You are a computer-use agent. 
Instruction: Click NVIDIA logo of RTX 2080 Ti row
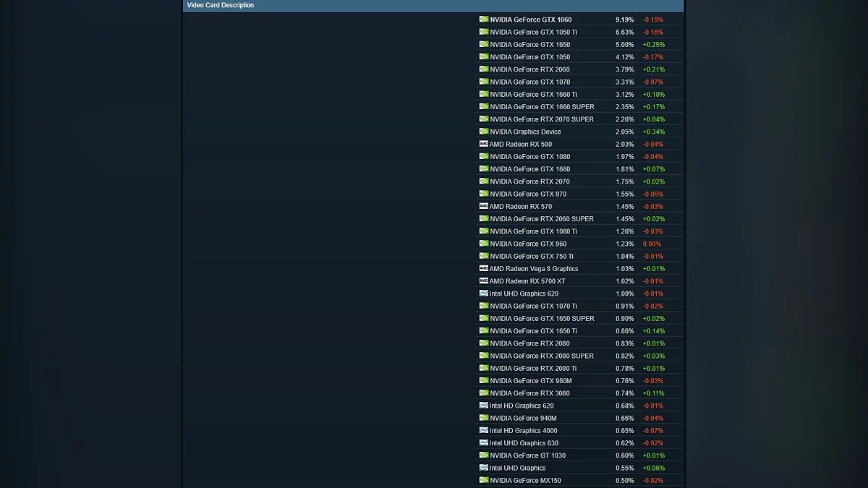(x=484, y=368)
